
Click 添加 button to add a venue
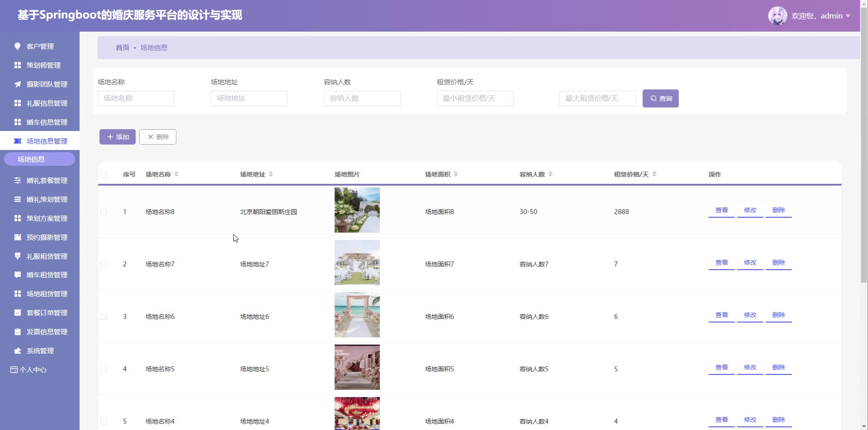tap(118, 137)
